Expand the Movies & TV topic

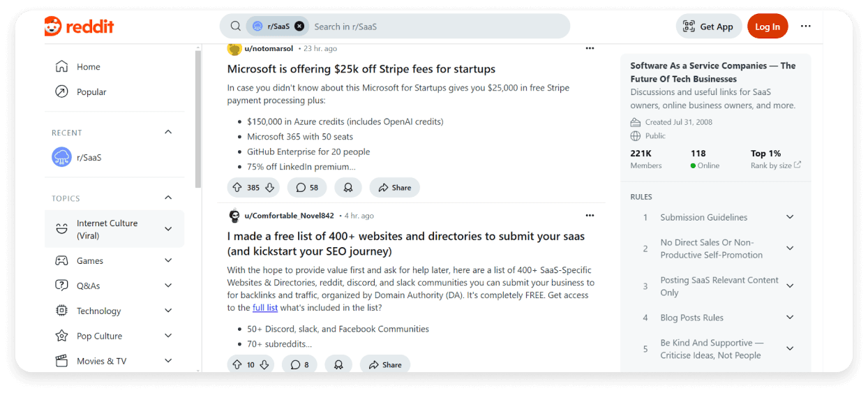click(x=168, y=361)
